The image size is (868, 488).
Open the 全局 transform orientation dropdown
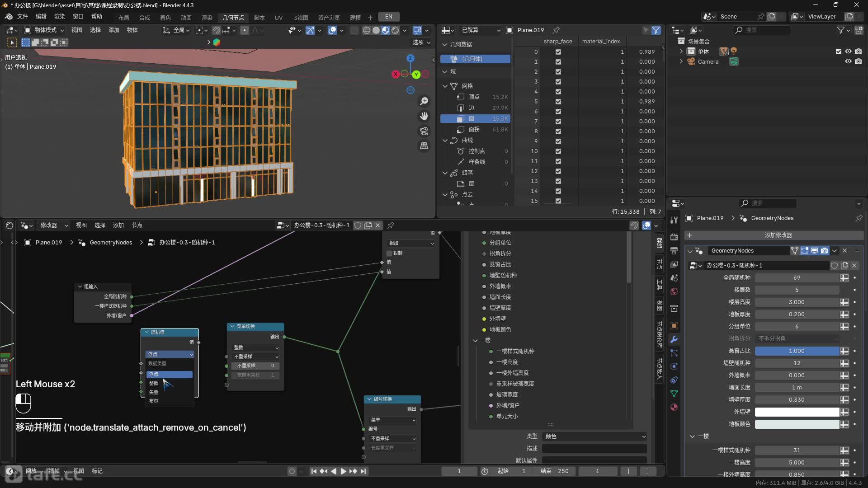(176, 30)
